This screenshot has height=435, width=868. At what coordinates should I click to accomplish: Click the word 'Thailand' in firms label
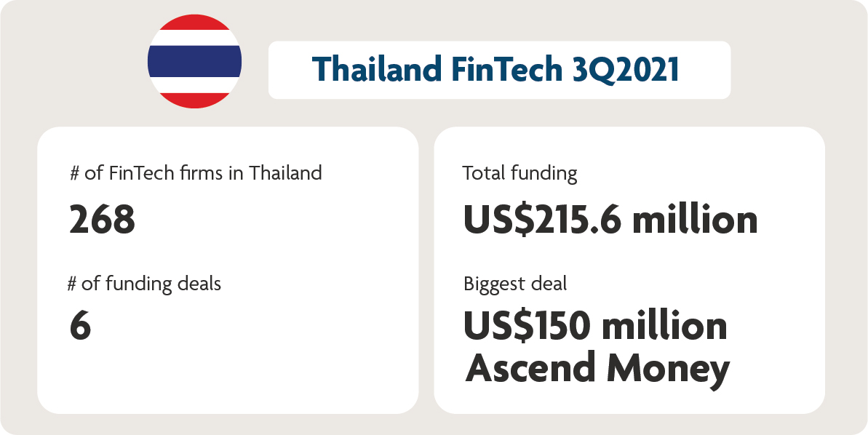(286, 173)
